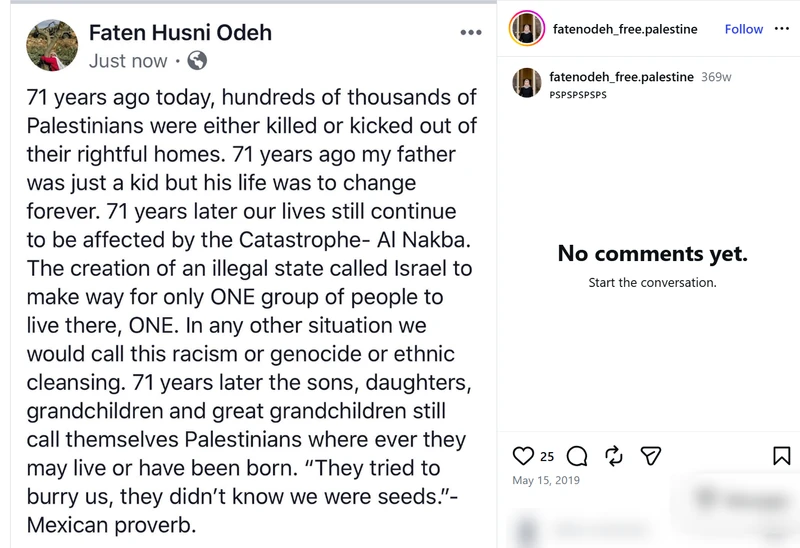The height and width of the screenshot is (548, 800).
Task: Open comments via speech bubble icon
Action: coord(577,456)
